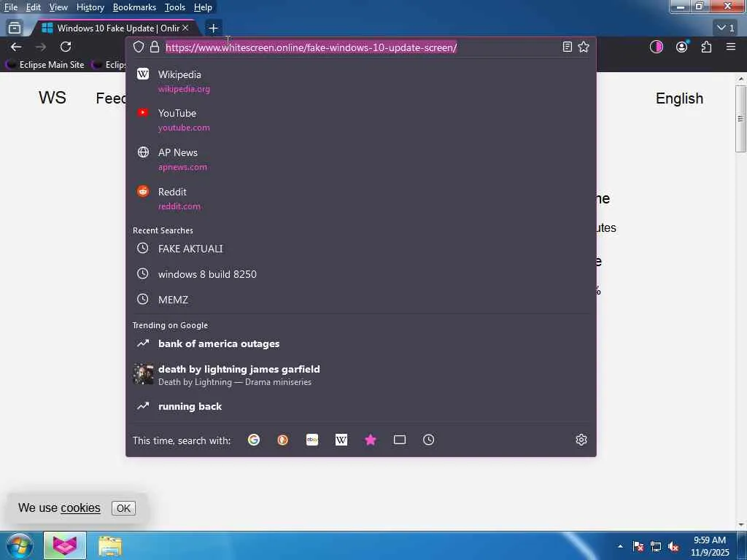Click the Forward navigation arrow

tap(41, 47)
